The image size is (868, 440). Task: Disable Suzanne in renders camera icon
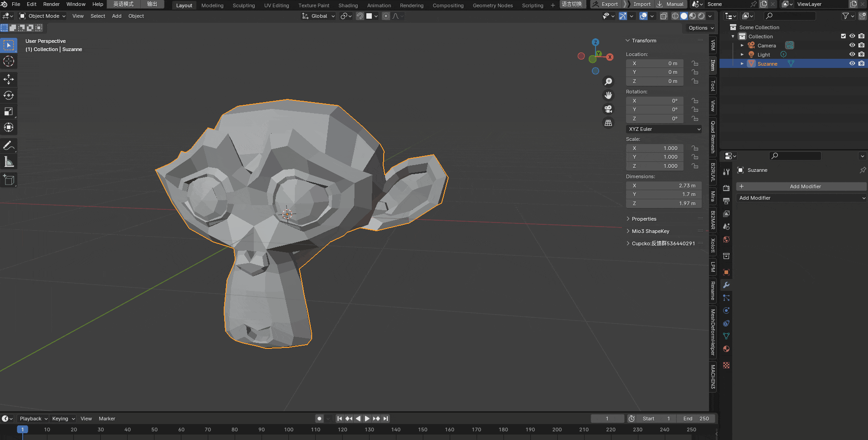861,63
